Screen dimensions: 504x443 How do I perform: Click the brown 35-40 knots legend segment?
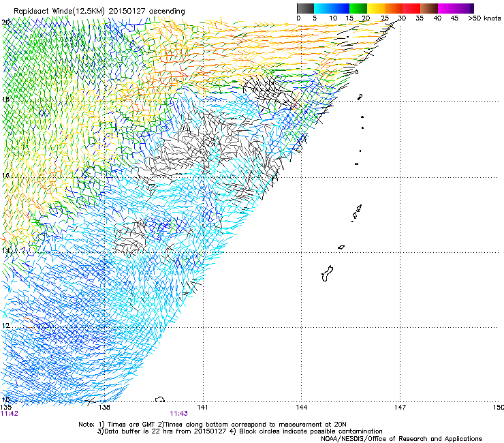429,8
